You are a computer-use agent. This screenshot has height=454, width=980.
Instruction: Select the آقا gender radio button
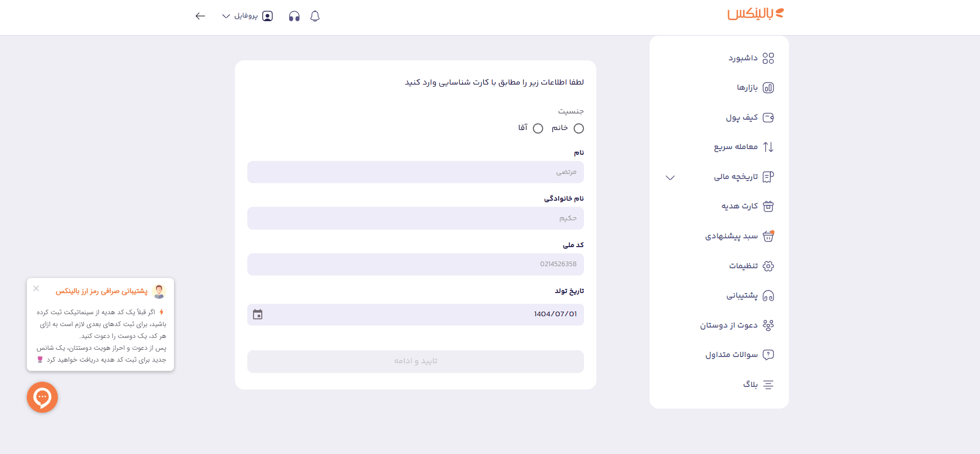538,128
